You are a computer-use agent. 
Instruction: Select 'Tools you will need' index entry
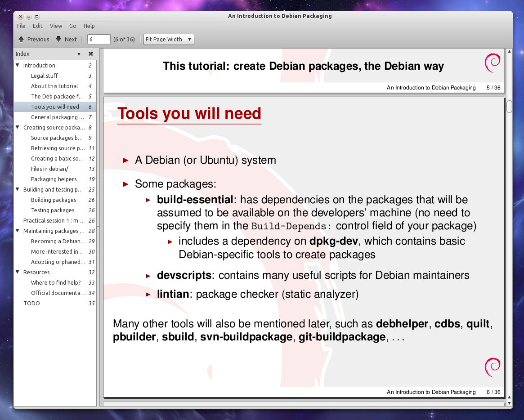(x=55, y=107)
